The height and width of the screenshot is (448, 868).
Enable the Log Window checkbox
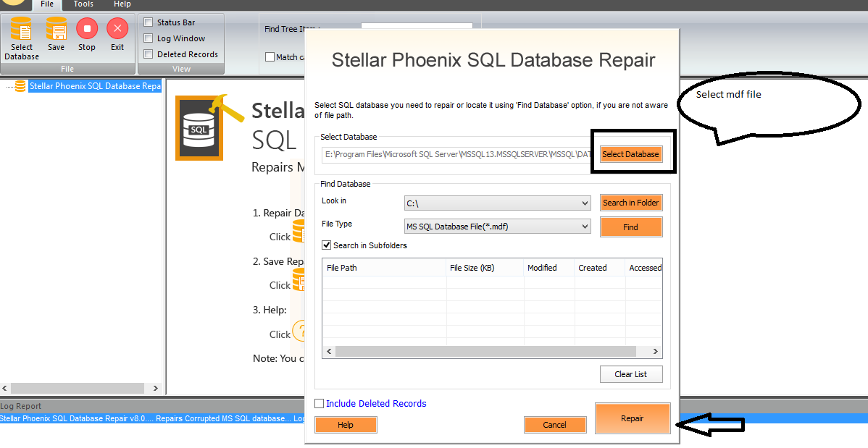[149, 38]
